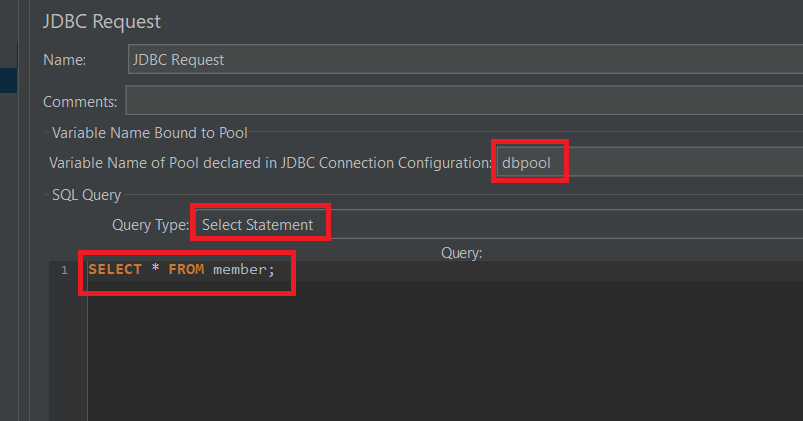Click the Variable Name of Pool declared label
Screen dimensions: 803x421
pos(270,163)
